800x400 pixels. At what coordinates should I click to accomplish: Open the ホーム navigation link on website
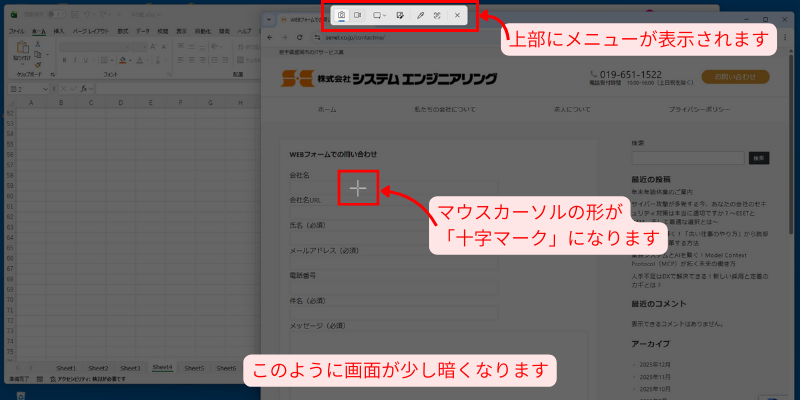327,110
